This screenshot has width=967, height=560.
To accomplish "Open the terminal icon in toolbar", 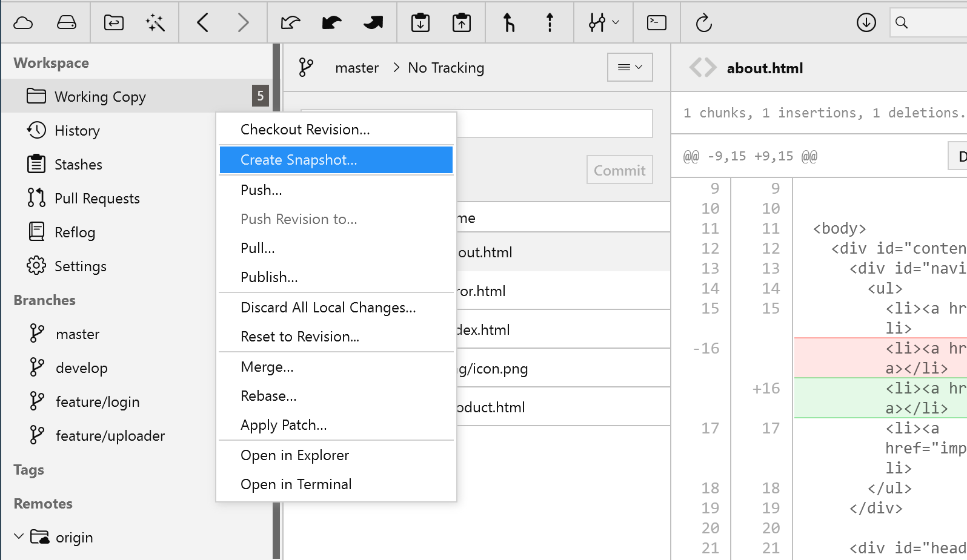I will tap(657, 23).
